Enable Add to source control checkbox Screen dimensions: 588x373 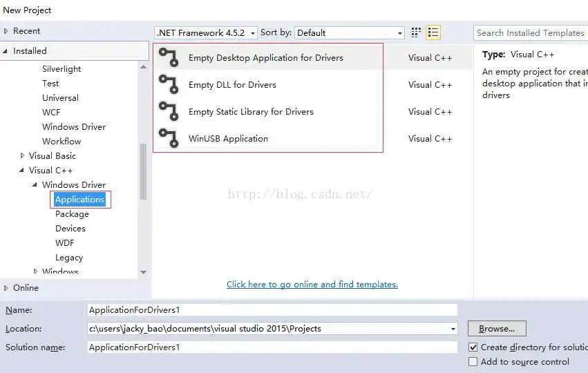[473, 362]
